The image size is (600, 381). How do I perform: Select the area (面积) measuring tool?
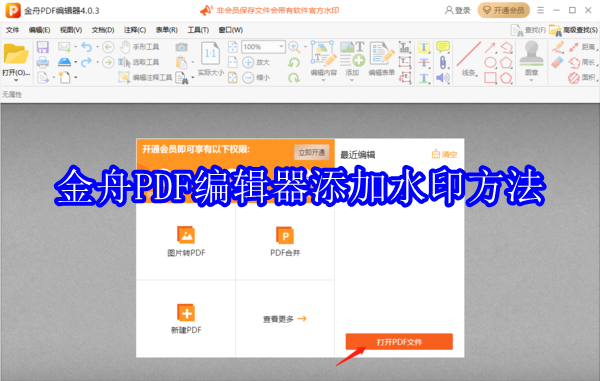click(582, 78)
